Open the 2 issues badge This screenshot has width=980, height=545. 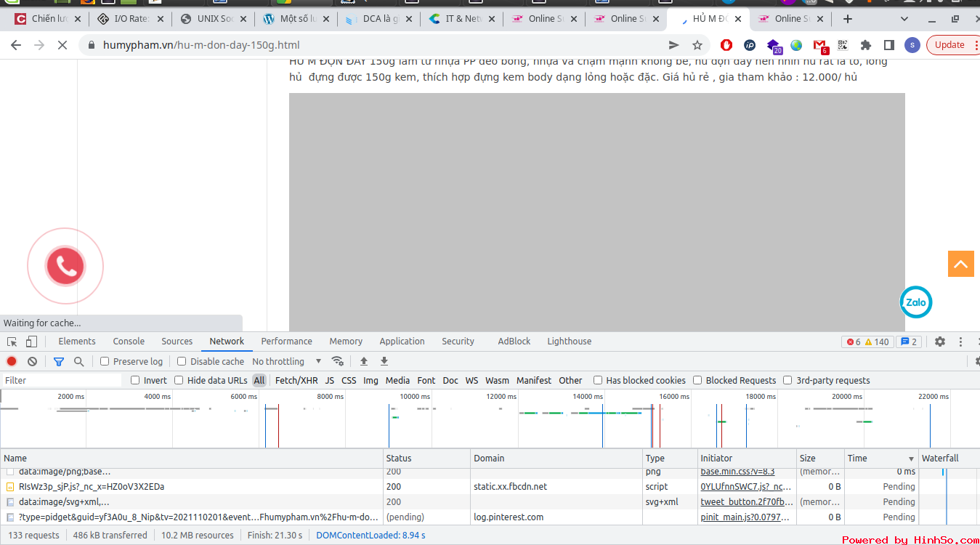pos(909,342)
